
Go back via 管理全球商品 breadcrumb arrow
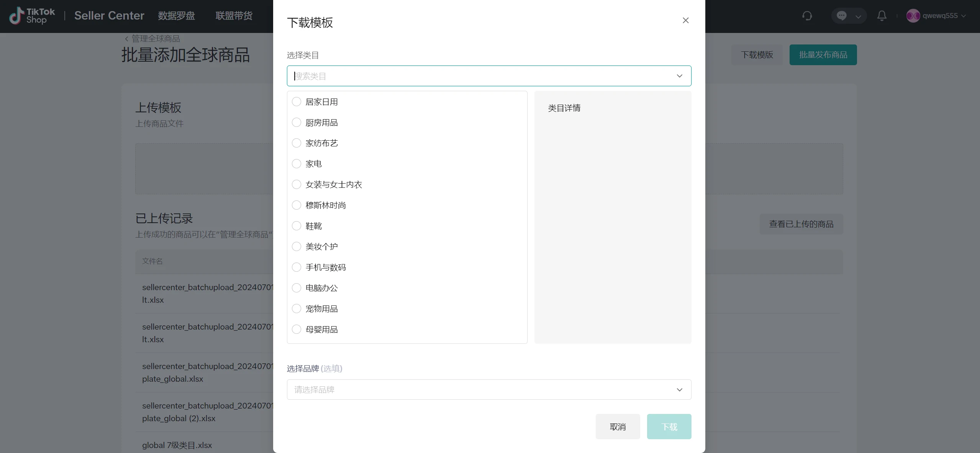point(127,39)
